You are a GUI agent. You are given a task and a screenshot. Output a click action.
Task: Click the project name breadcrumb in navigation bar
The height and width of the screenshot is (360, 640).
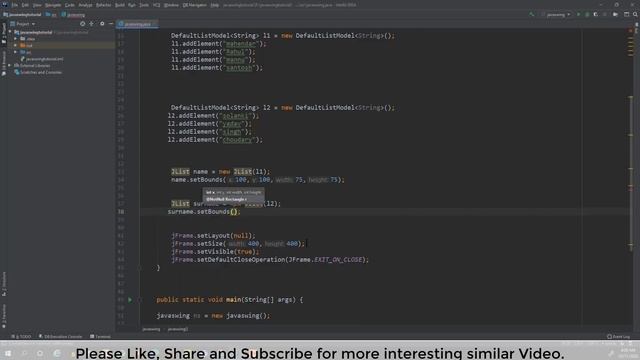pyautogui.click(x=22, y=15)
